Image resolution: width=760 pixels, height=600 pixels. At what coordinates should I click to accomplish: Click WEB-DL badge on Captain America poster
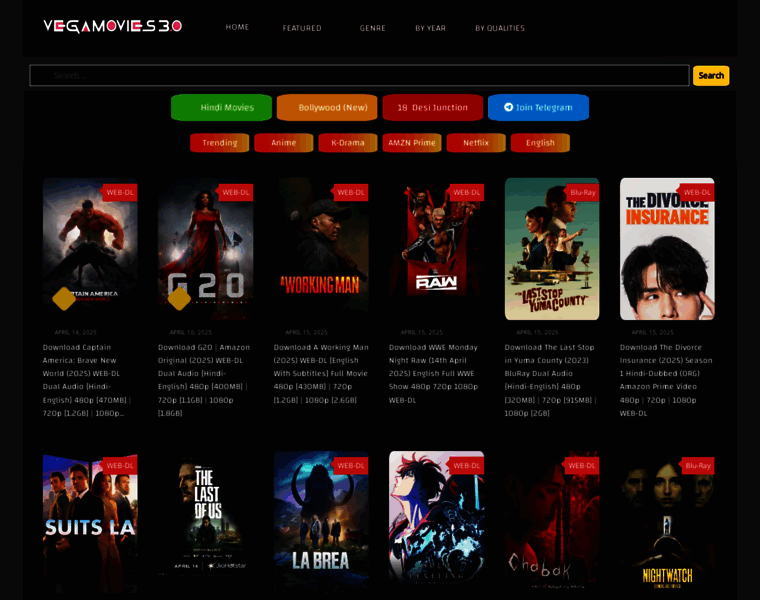120,192
